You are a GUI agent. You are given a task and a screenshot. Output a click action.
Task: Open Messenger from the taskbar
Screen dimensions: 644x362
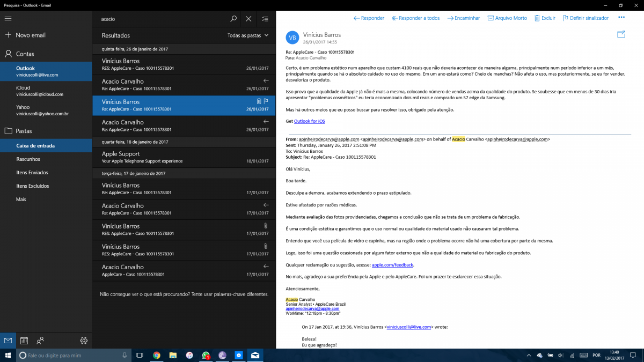[239, 355]
